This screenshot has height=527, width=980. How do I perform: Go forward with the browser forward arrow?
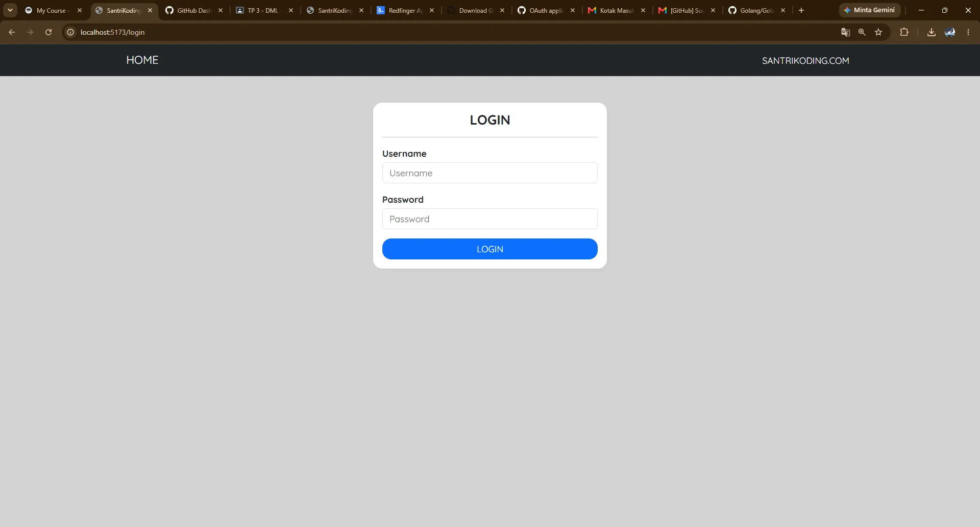pyautogui.click(x=30, y=32)
